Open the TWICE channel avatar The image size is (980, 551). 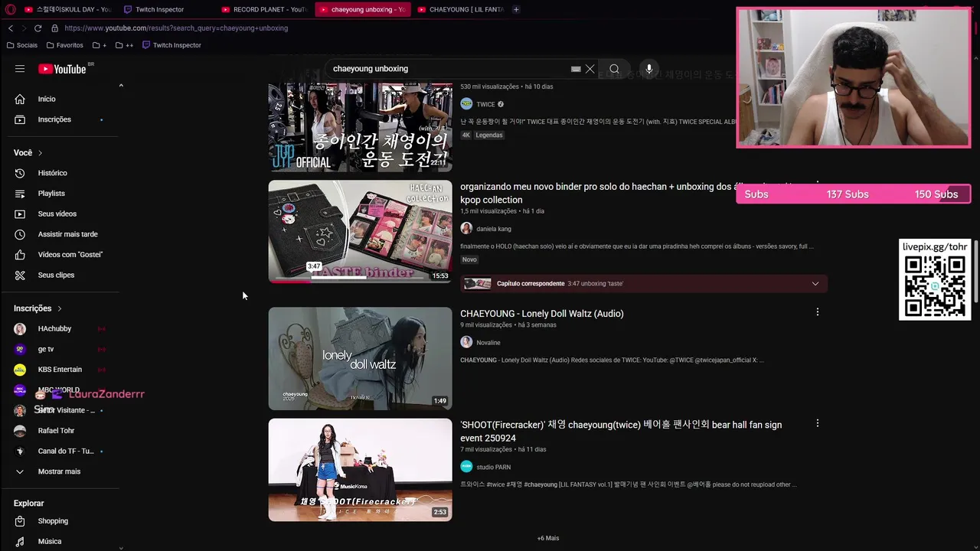tap(466, 104)
